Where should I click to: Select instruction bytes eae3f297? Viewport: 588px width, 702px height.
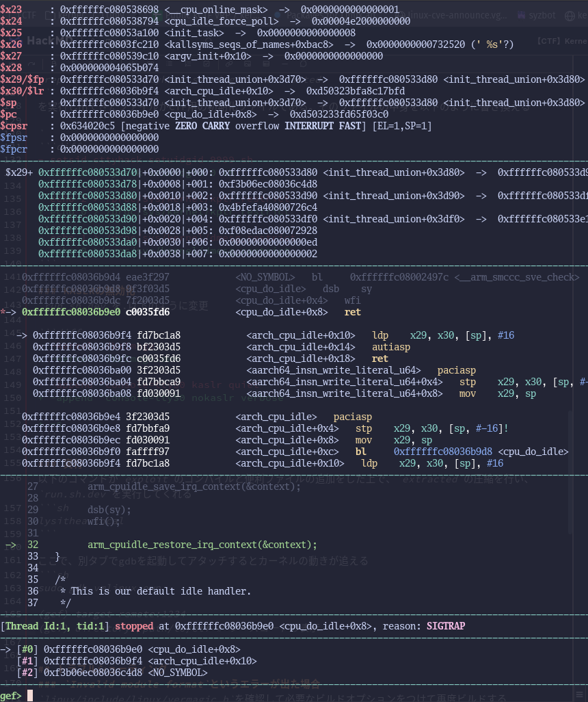[147, 277]
